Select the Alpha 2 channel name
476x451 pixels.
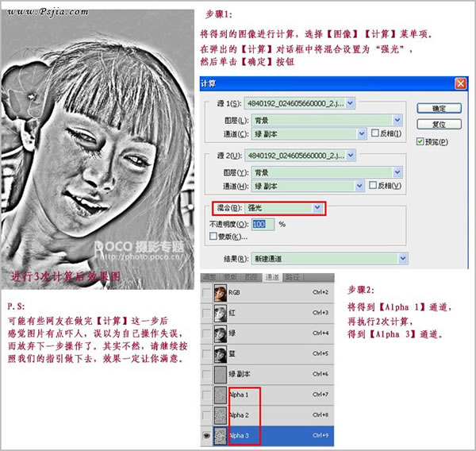(239, 415)
